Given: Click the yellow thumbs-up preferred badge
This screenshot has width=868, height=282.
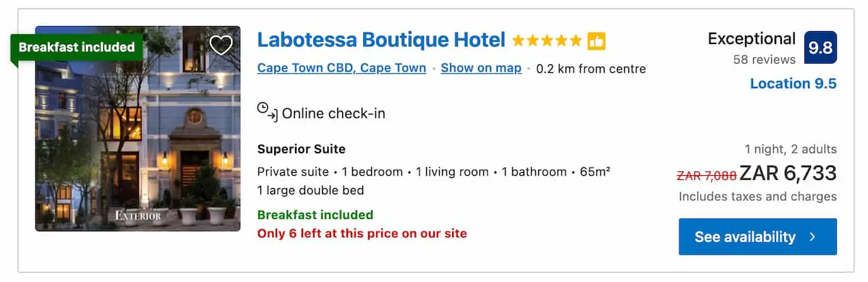Looking at the screenshot, I should pos(596,41).
